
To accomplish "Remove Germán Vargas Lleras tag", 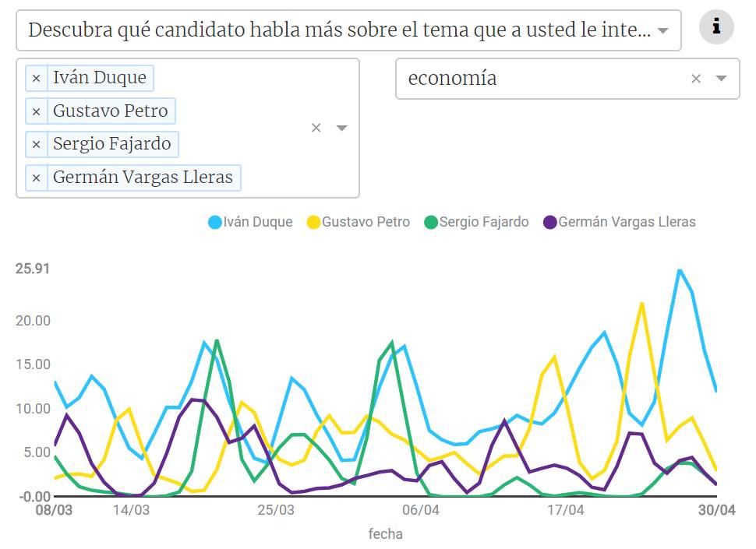I will tap(37, 178).
